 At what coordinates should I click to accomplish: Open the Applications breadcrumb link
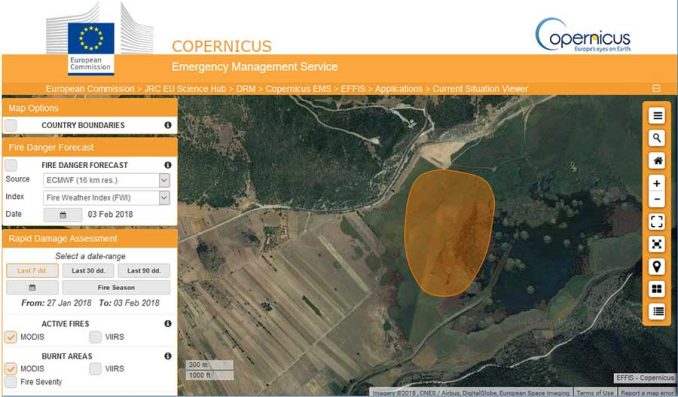pyautogui.click(x=399, y=89)
